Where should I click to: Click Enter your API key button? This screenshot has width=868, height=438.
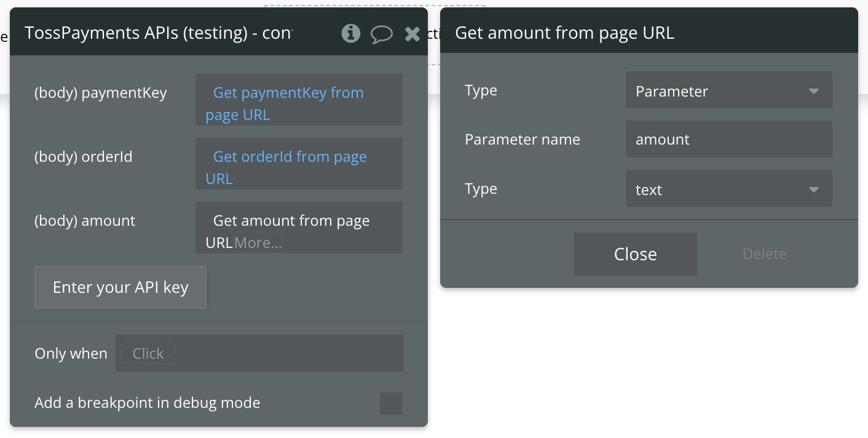coord(120,287)
